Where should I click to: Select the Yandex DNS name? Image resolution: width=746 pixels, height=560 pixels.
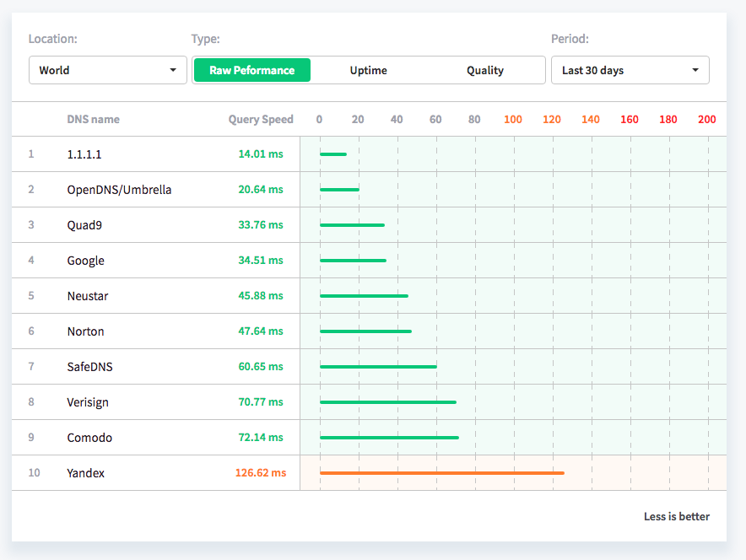85,473
